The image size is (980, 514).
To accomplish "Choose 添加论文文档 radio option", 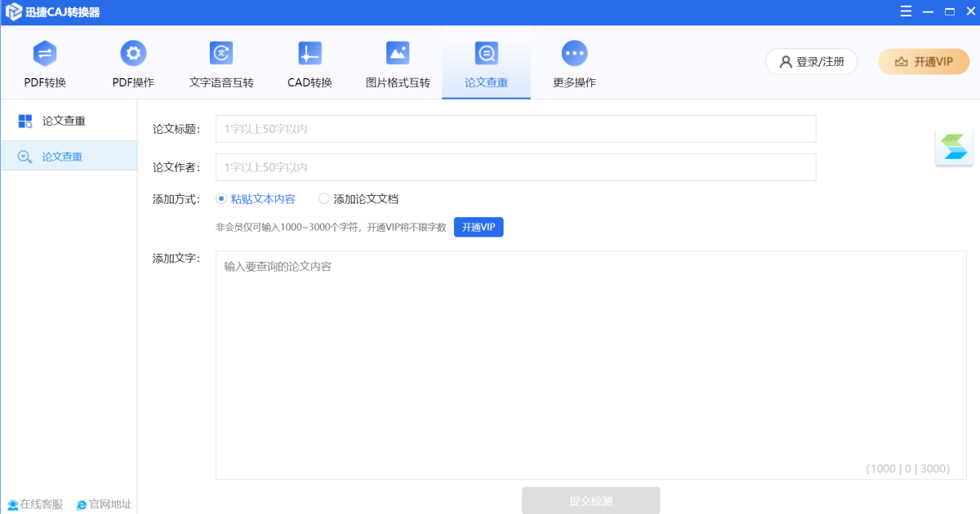I will point(324,198).
